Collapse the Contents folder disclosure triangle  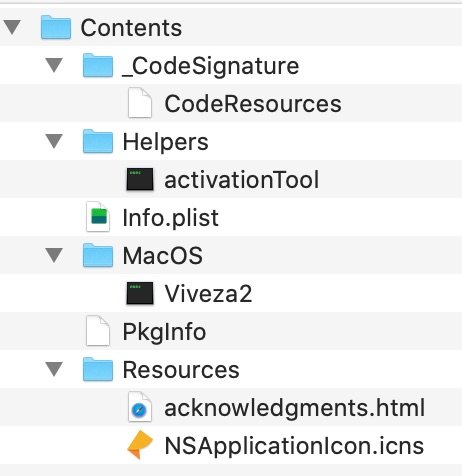(12, 27)
